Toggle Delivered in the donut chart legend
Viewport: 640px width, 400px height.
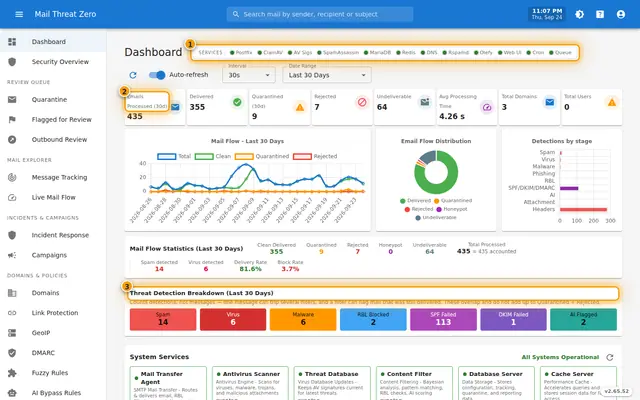pos(416,201)
